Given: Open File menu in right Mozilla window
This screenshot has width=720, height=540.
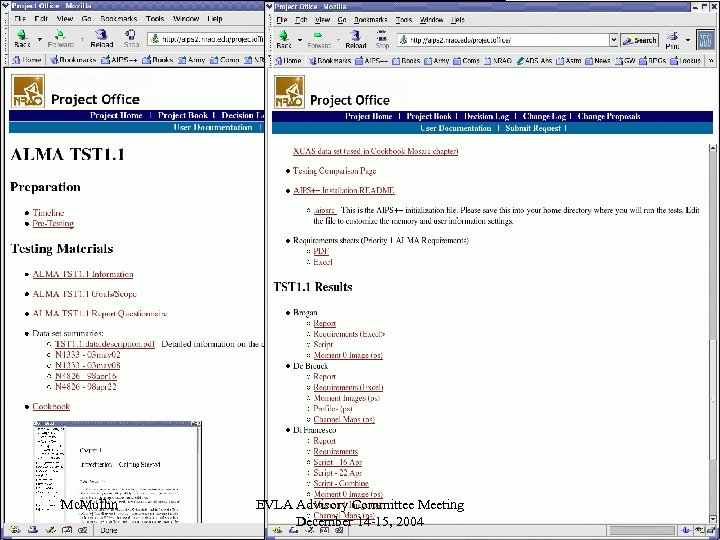Looking at the screenshot, I should tap(282, 20).
